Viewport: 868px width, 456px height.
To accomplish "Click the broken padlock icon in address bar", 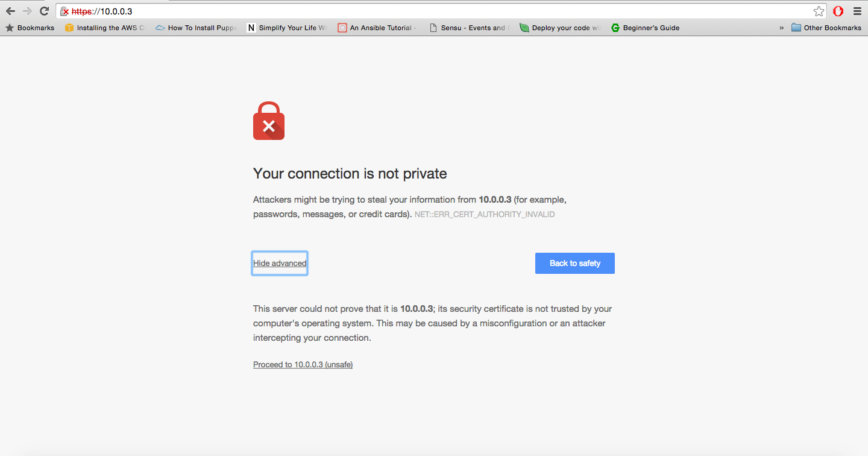I will (x=64, y=11).
